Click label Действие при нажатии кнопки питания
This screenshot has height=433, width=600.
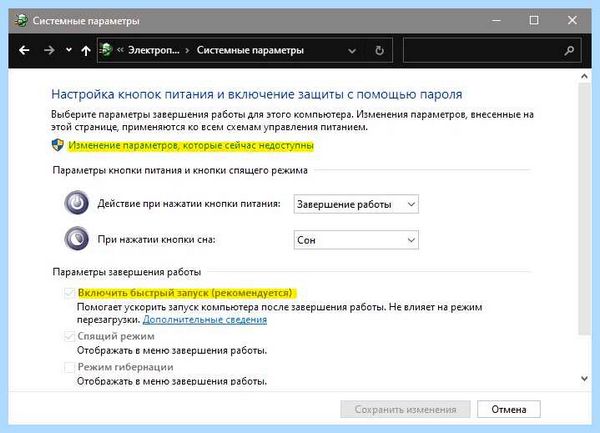(189, 204)
